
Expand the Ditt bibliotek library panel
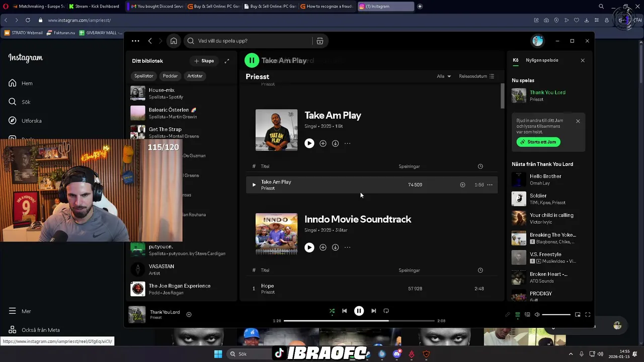[227, 61]
